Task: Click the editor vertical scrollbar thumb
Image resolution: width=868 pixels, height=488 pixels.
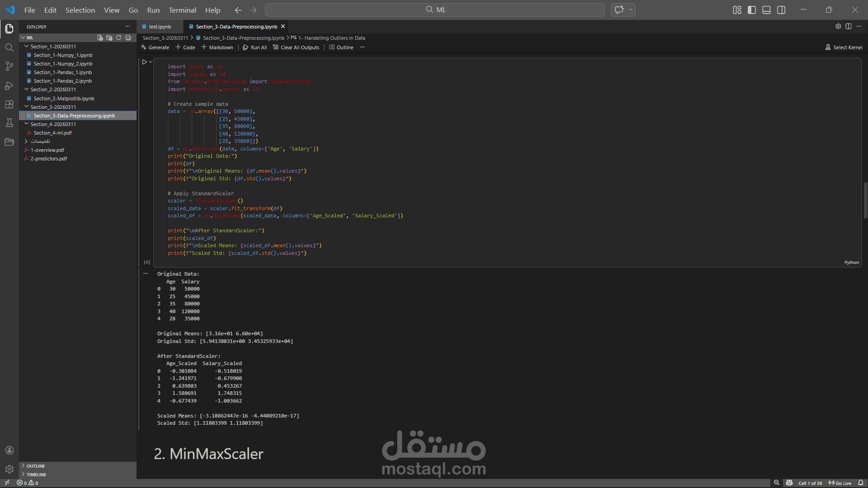Action: [865, 200]
